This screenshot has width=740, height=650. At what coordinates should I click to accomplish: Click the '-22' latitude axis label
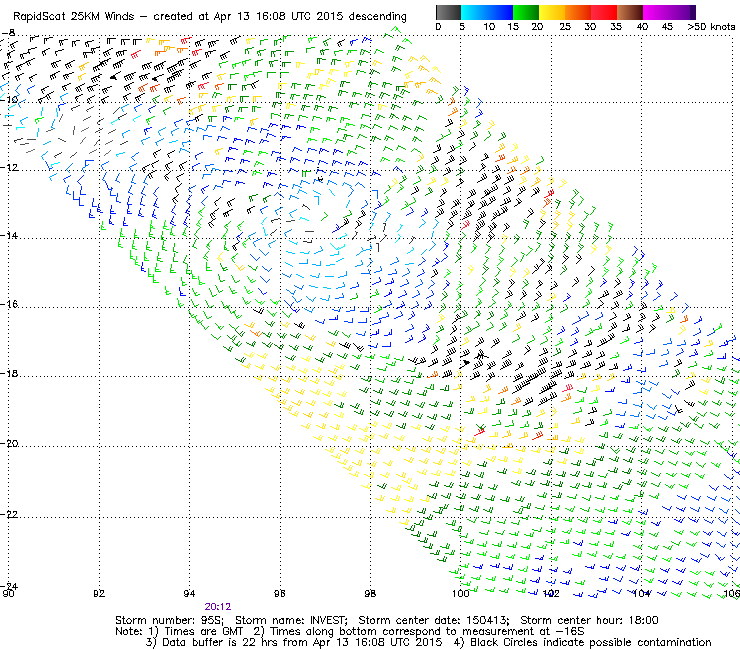tap(9, 514)
